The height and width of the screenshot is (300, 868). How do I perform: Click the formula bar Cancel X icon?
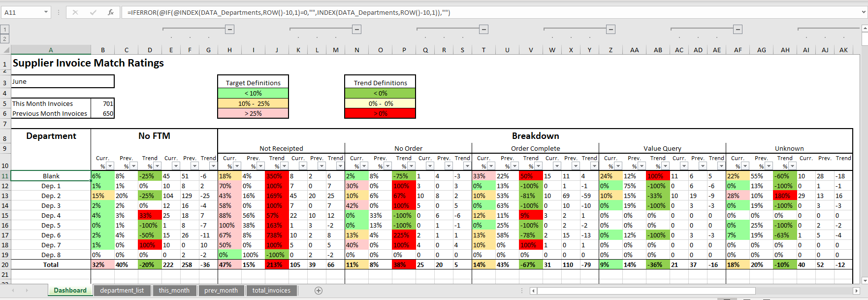pyautogui.click(x=75, y=12)
